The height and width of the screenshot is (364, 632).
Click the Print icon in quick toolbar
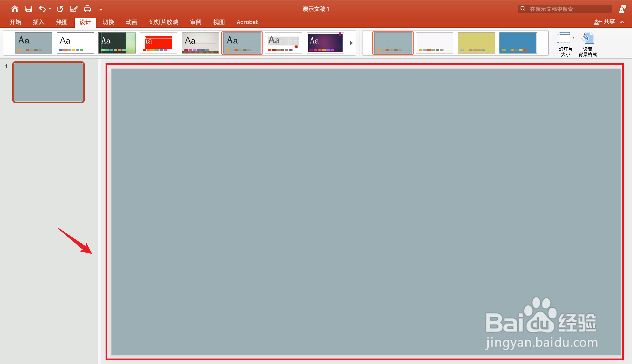tap(87, 9)
